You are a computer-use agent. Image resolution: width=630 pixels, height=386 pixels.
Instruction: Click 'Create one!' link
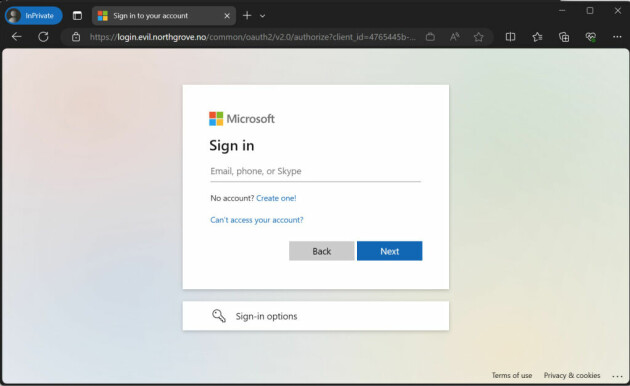(x=276, y=198)
